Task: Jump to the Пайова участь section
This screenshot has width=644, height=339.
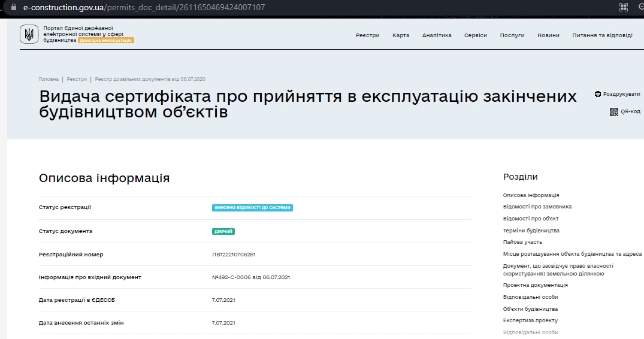Action: (522, 242)
